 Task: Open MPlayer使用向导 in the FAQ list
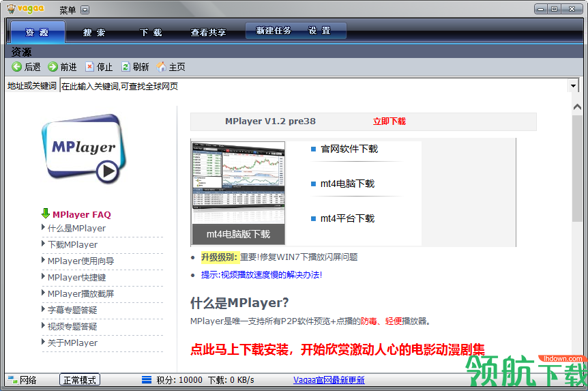tap(80, 261)
